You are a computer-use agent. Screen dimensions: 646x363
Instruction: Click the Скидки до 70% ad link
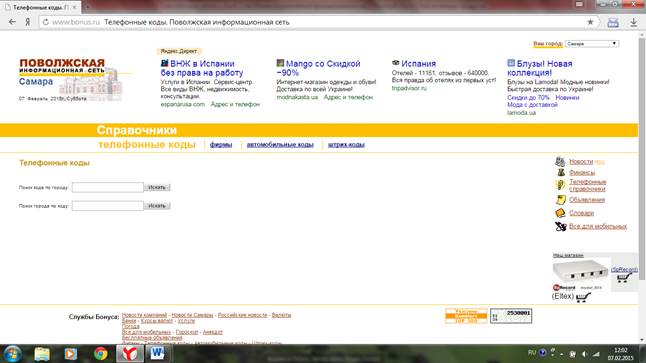(528, 98)
